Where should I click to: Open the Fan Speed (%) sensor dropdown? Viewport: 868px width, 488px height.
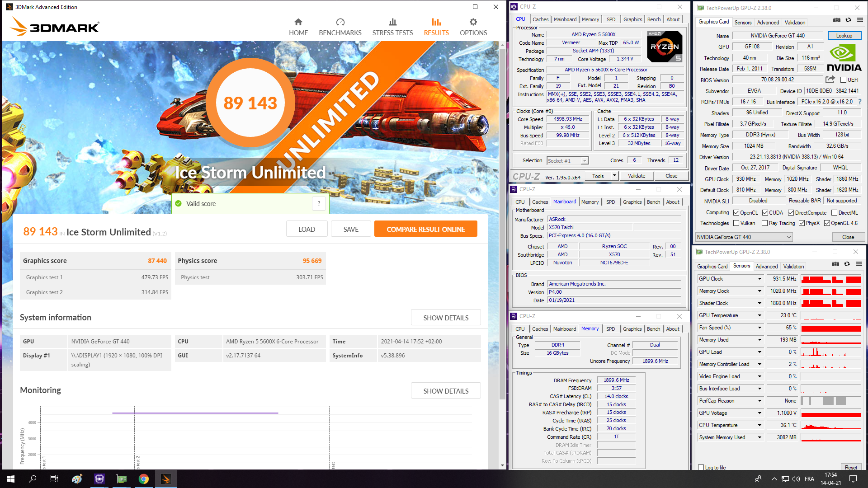tap(759, 328)
